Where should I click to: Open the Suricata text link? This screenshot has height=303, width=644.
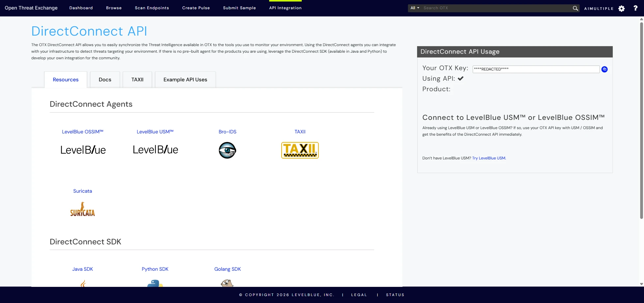pyautogui.click(x=82, y=191)
